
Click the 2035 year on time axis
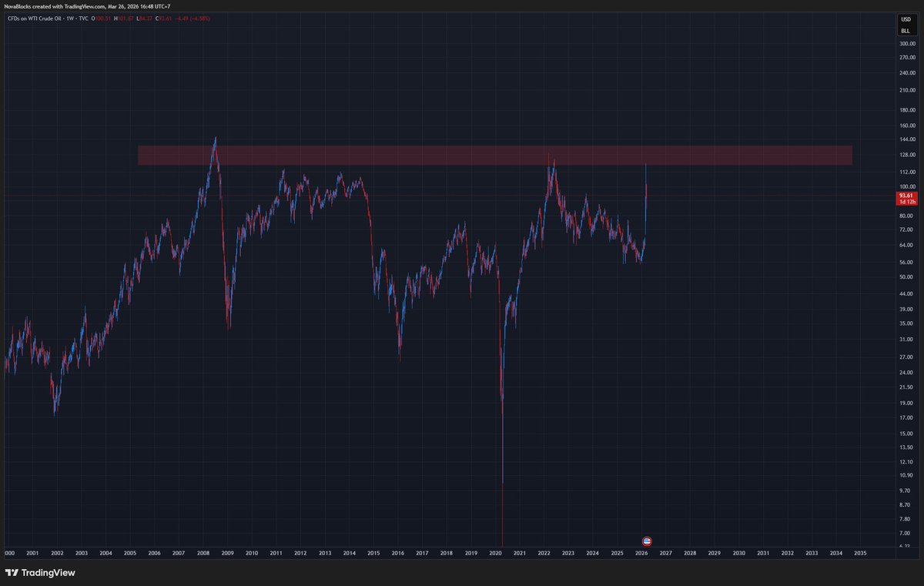point(860,553)
